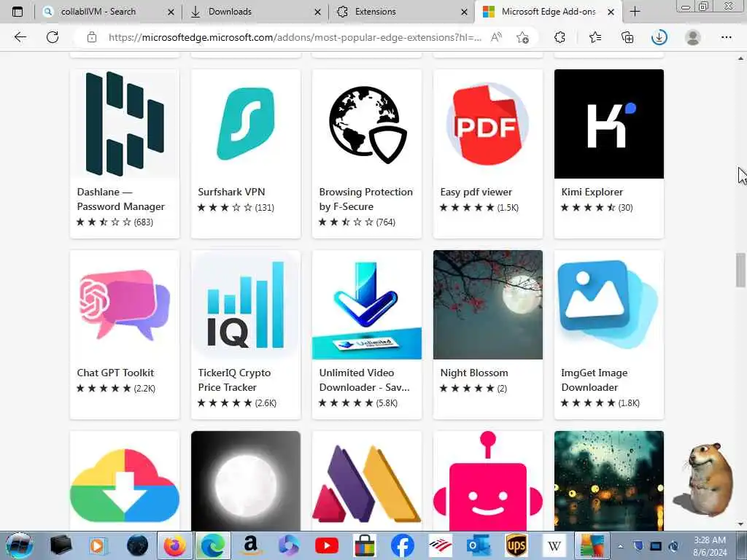Show hidden system tray icons
Viewport: 747px width, 560px height.
click(620, 546)
